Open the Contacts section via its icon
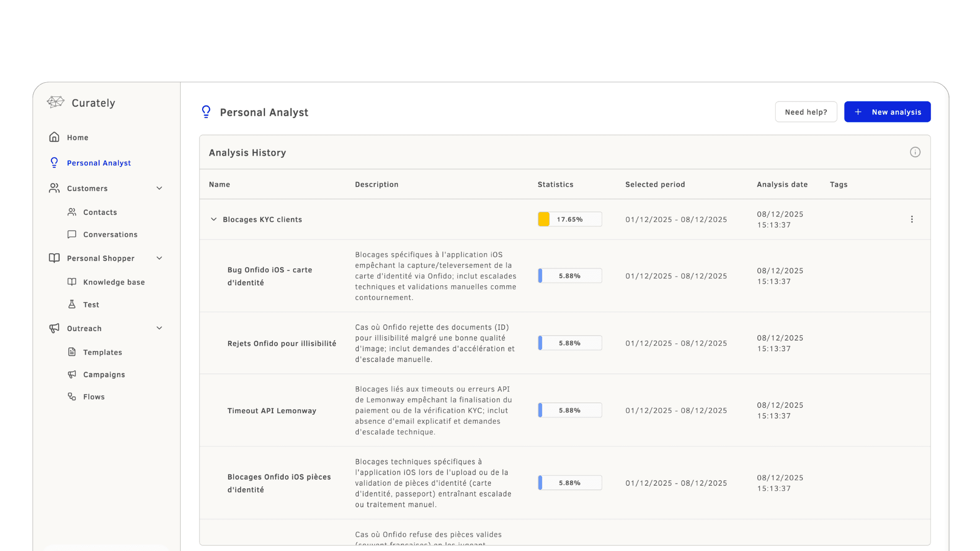Screen dimensions: 980x551 71,212
